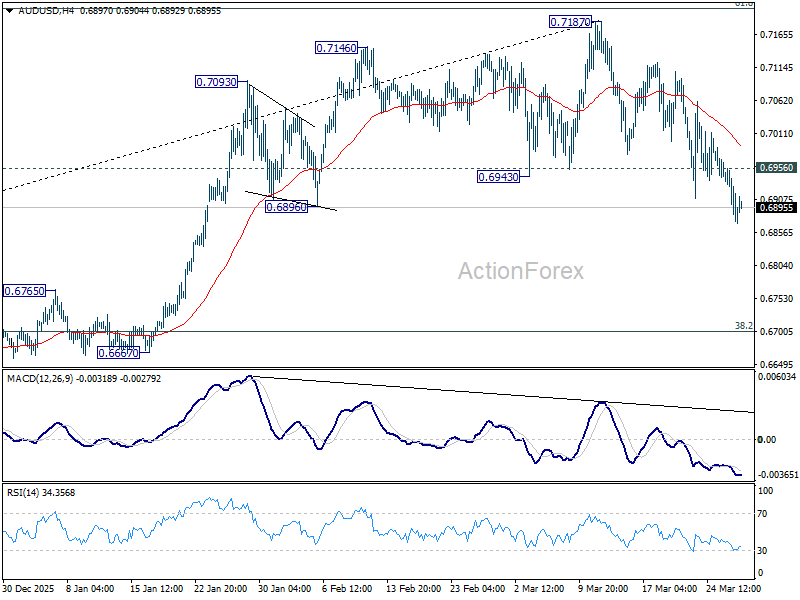Click the 8 Jan 04:00 date label
This screenshot has width=800, height=600.
90,588
